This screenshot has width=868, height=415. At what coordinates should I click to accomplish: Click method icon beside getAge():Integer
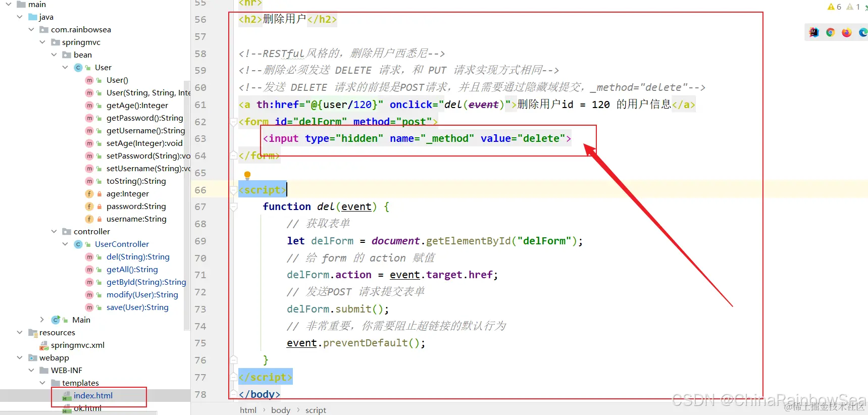89,105
